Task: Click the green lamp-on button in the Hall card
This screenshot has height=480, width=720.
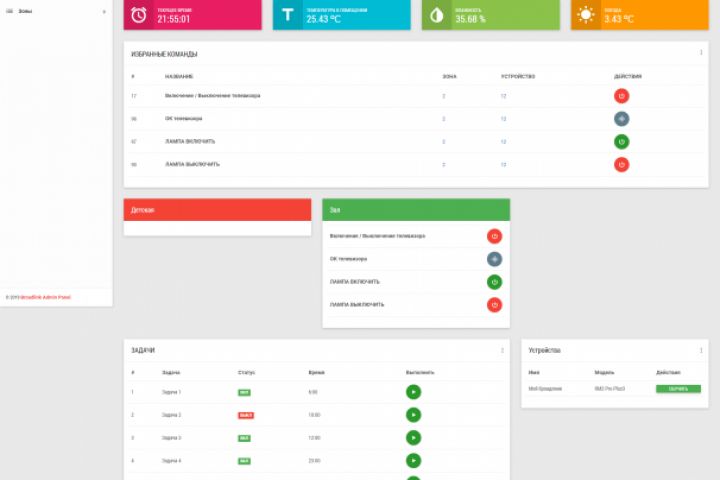Action: [494, 282]
